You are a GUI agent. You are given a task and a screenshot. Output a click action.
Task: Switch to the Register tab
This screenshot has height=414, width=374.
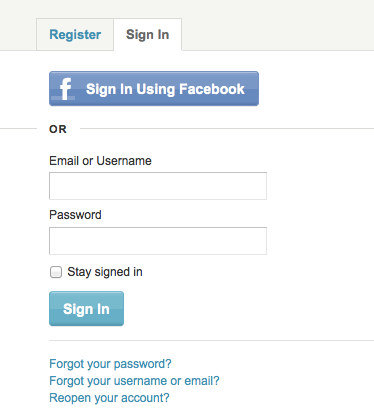(75, 35)
